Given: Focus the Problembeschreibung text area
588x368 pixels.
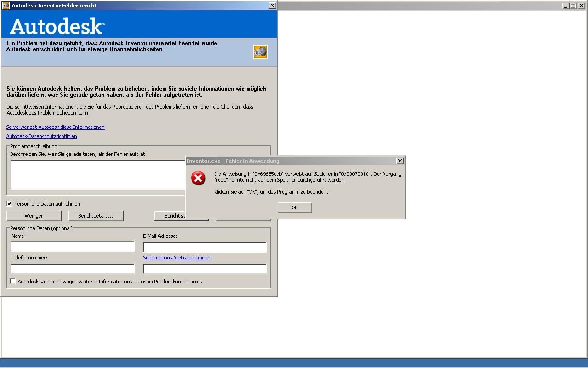Looking at the screenshot, I should [98, 174].
